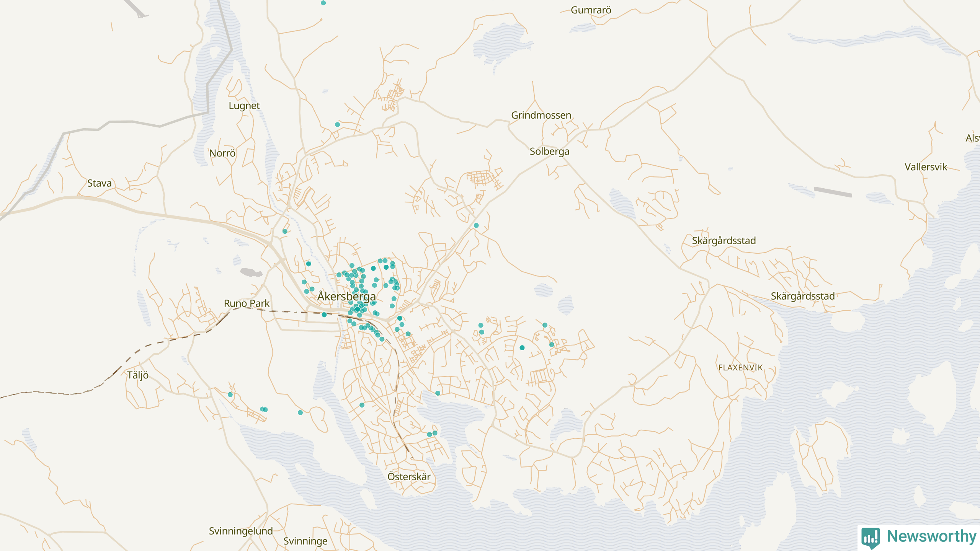The image size is (980, 551).
Task: Click the Newsworthy brand text
Action: (x=931, y=536)
